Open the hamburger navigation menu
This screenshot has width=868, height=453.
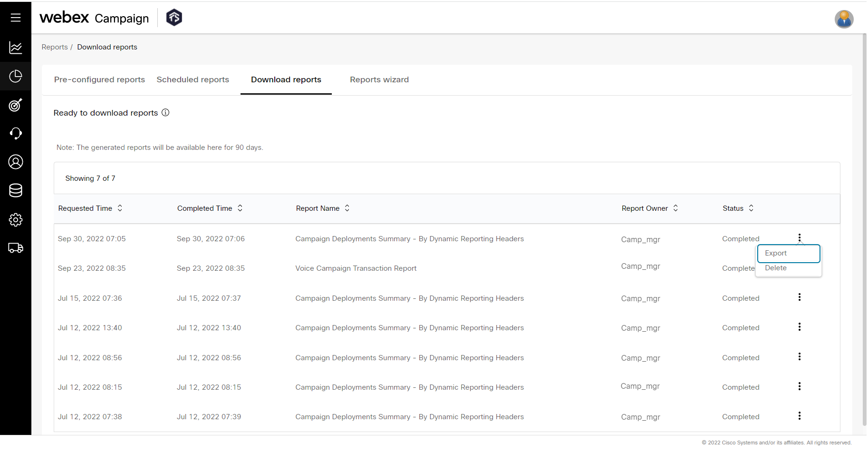(x=16, y=18)
